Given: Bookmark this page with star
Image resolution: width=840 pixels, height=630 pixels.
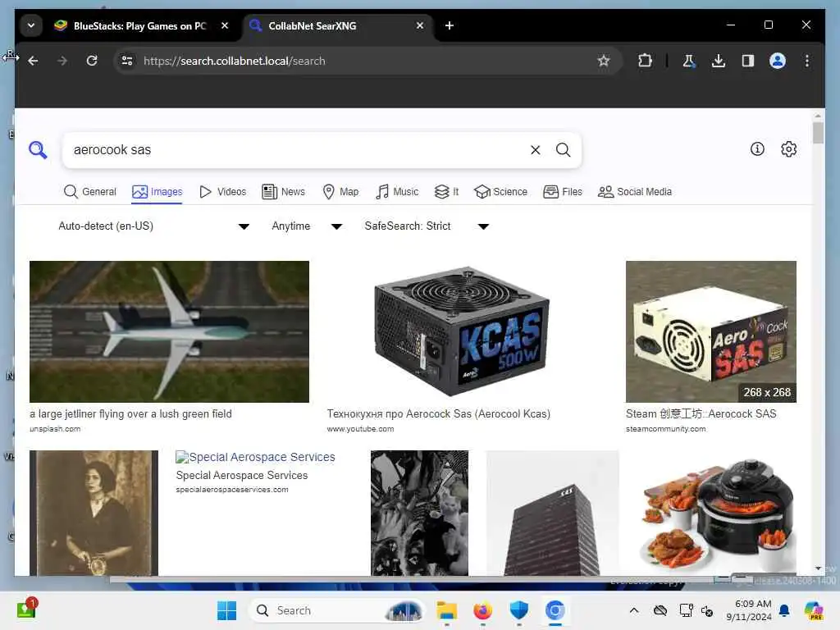Looking at the screenshot, I should [604, 61].
